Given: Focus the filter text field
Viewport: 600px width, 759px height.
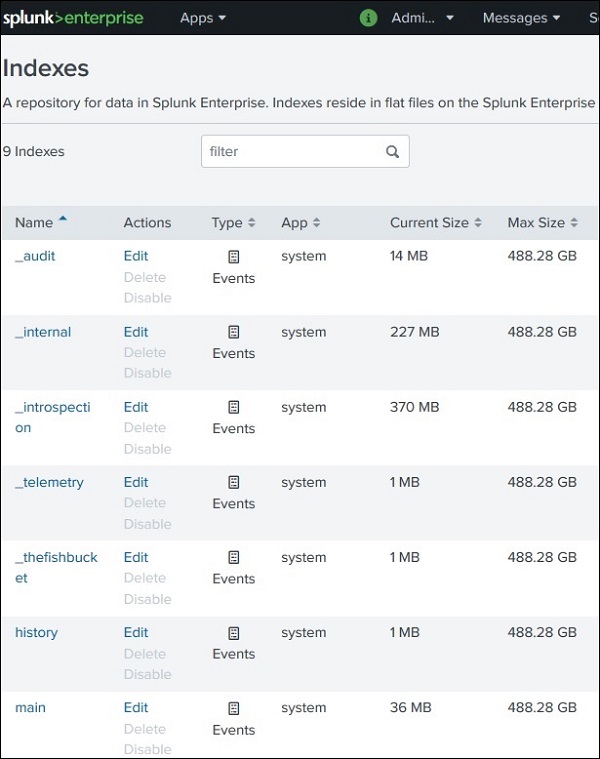Looking at the screenshot, I should 292,152.
